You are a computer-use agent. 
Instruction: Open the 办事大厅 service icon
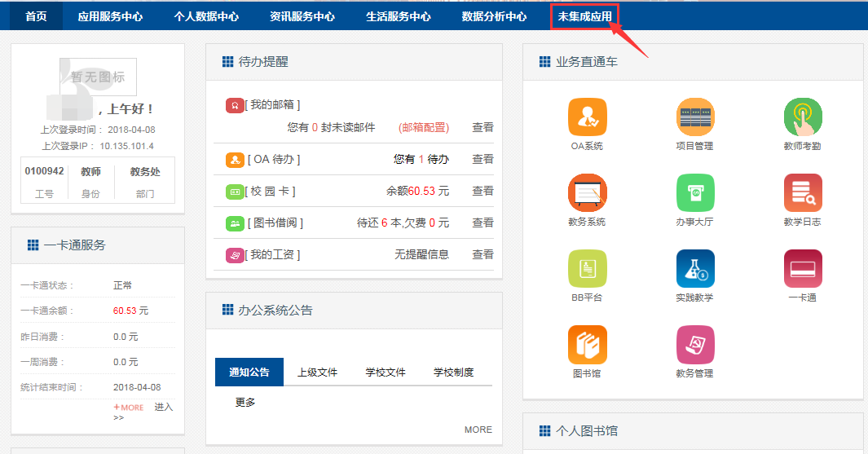[694, 194]
